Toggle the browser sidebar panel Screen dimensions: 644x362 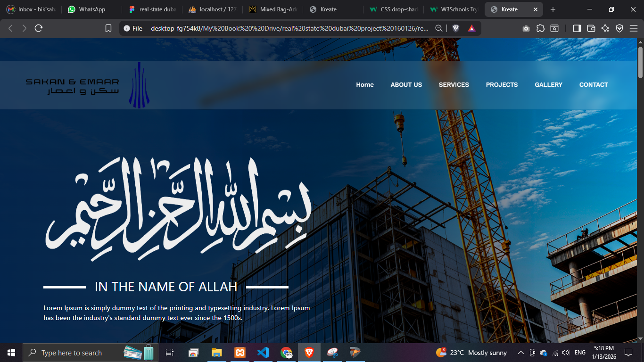(x=577, y=28)
